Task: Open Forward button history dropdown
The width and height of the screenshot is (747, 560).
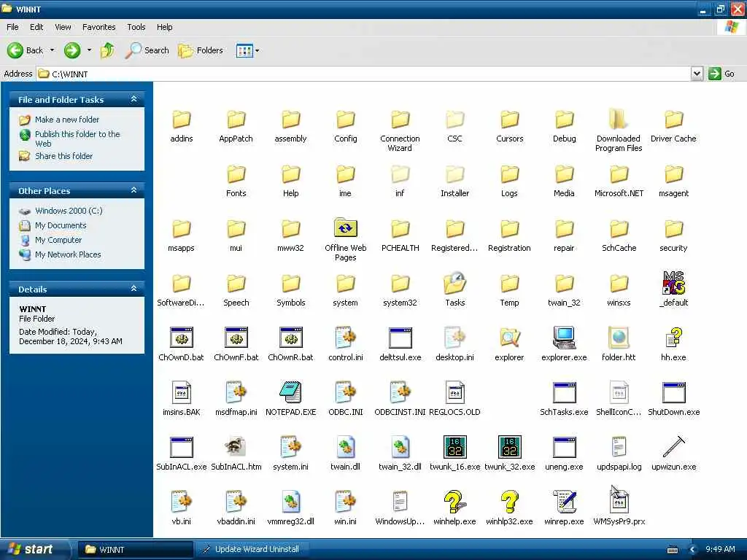Action: 89,50
